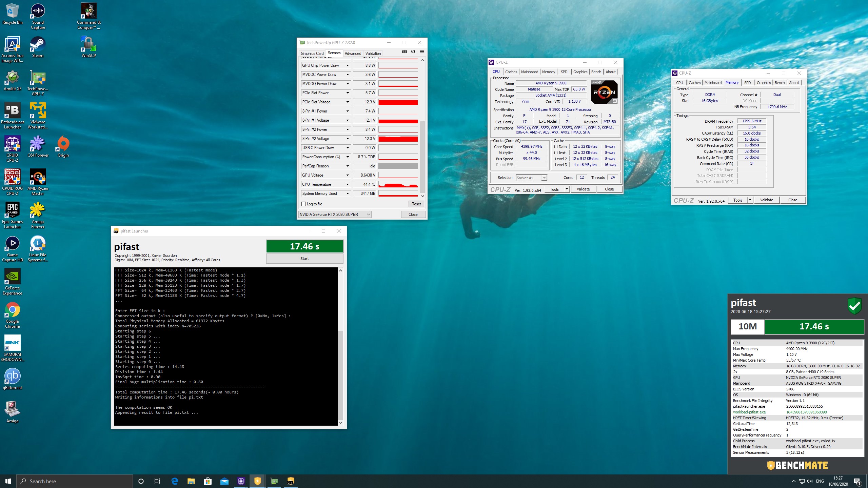
Task: Open the Google Chrome desktop icon
Action: (x=12, y=315)
